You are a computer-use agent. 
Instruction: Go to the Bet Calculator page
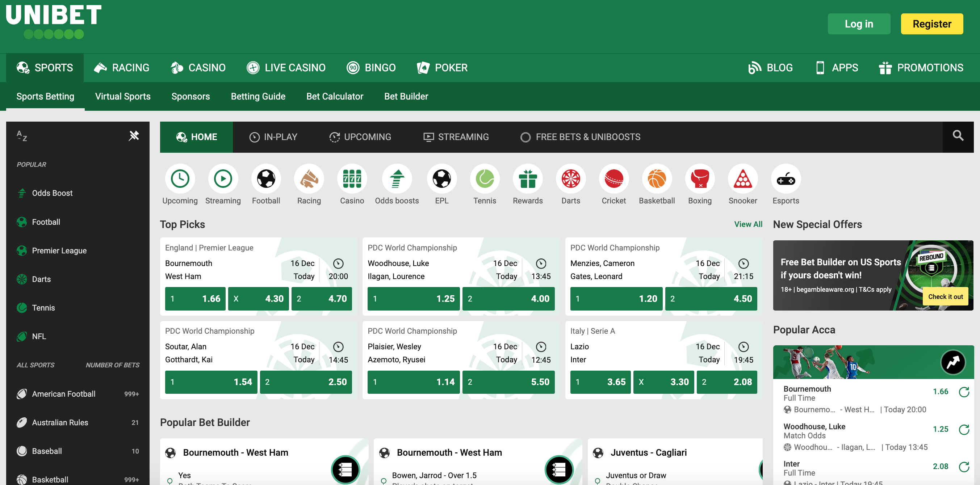click(335, 96)
